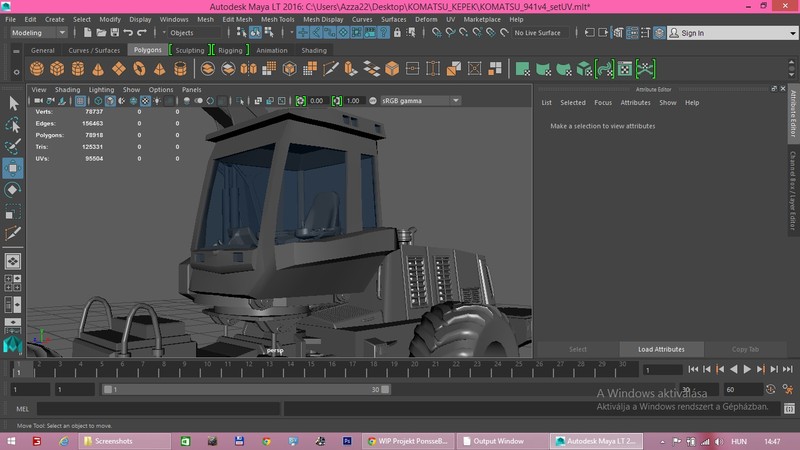This screenshot has width=800, height=450.
Task: Open the viewport Shading menu
Action: [x=67, y=90]
